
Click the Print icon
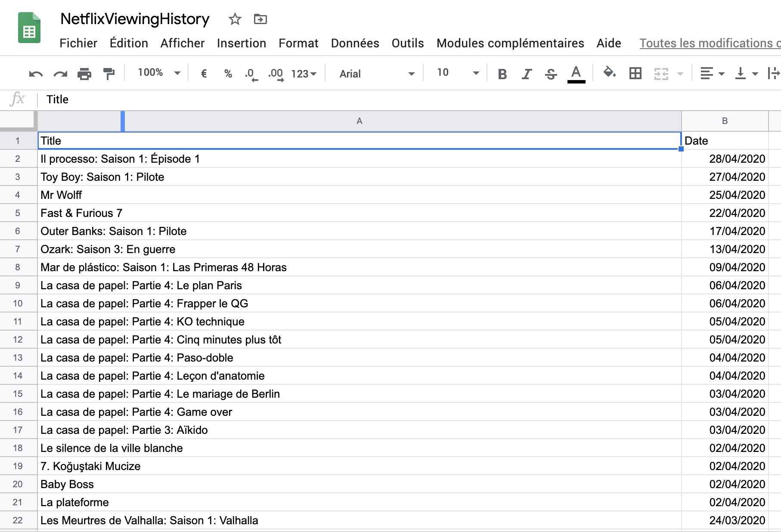(x=84, y=74)
